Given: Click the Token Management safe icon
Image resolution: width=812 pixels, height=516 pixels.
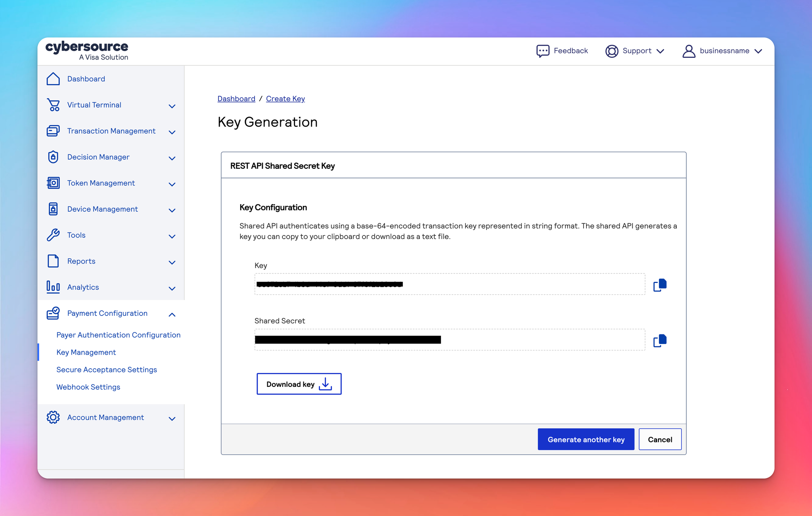Looking at the screenshot, I should pos(53,183).
